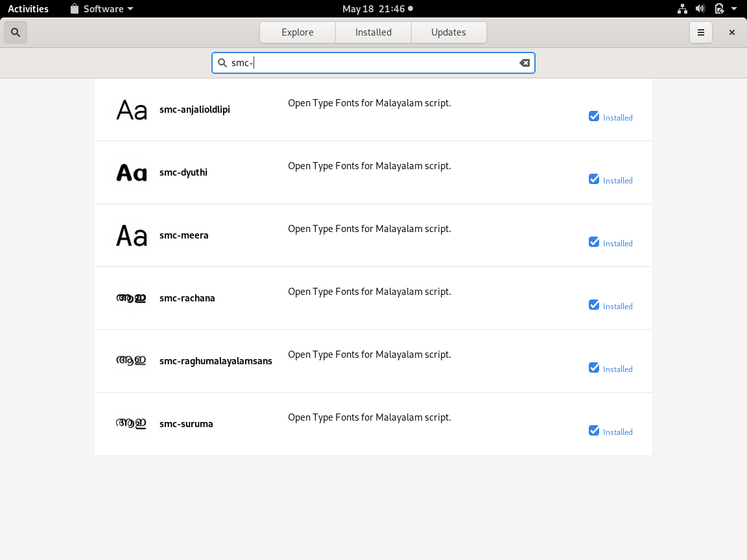Switch to the Updates tab

pos(449,32)
